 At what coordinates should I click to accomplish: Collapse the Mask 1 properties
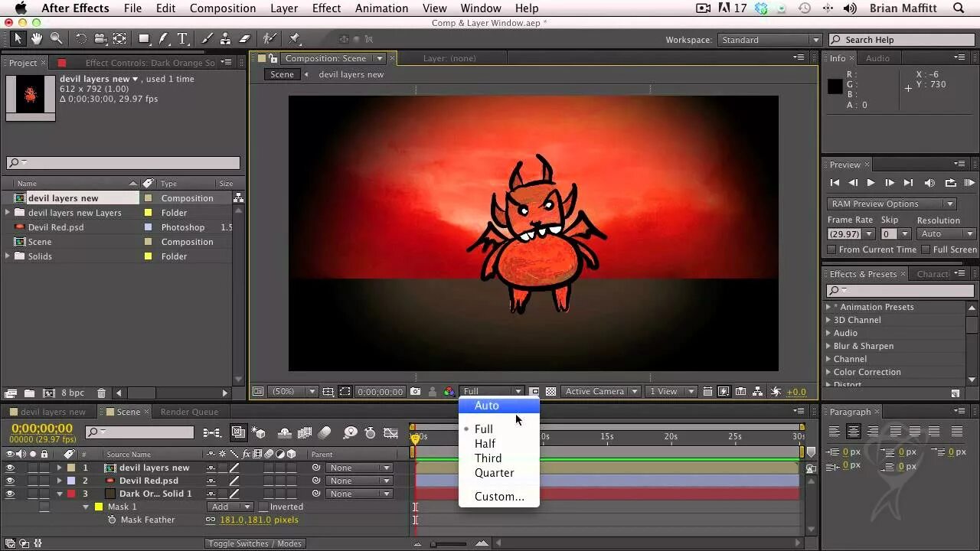[x=86, y=507]
